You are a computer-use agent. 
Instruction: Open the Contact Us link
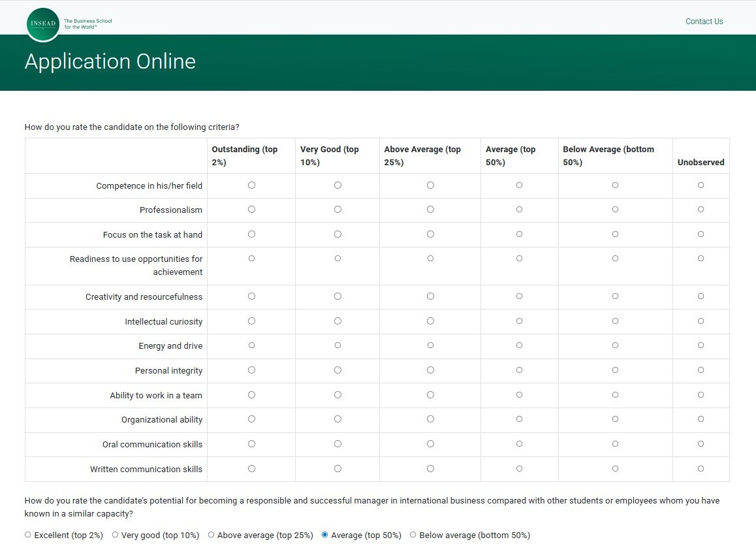704,21
